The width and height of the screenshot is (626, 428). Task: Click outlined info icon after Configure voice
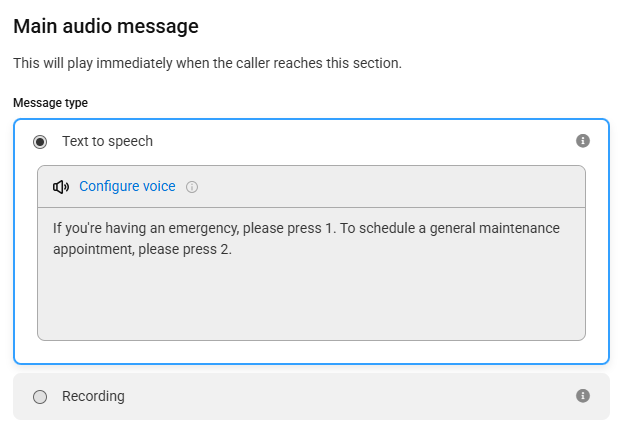192,187
